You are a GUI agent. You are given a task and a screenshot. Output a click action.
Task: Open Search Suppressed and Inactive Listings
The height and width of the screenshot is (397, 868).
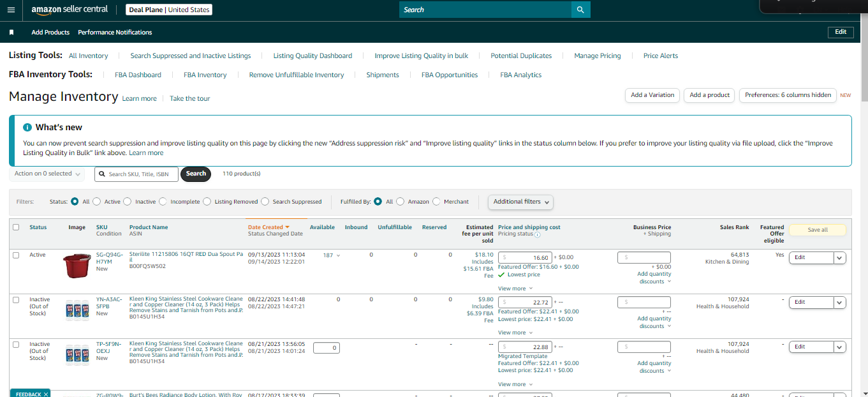[x=191, y=56]
